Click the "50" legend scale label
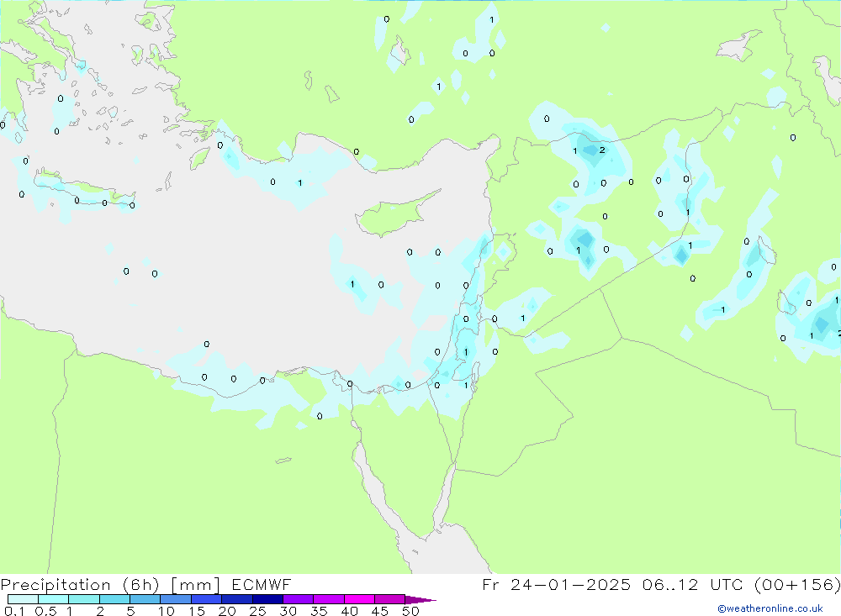The image size is (841, 616). tap(410, 611)
